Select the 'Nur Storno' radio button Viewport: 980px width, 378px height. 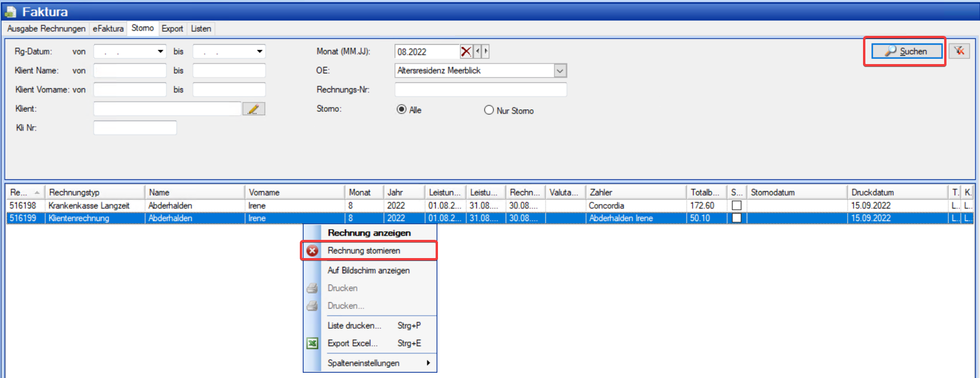pyautogui.click(x=489, y=110)
